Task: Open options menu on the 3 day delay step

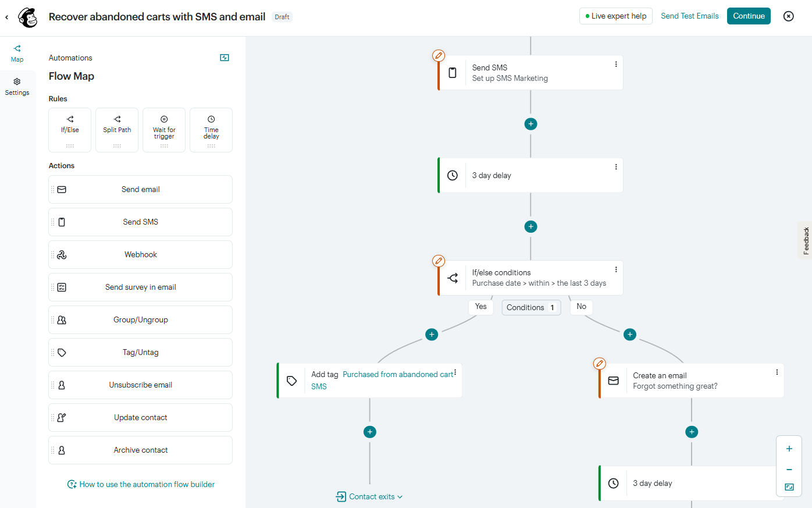Action: [616, 166]
